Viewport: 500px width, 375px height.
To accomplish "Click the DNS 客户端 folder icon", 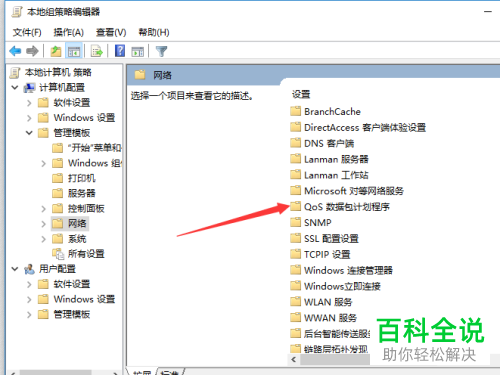I will coord(295,143).
